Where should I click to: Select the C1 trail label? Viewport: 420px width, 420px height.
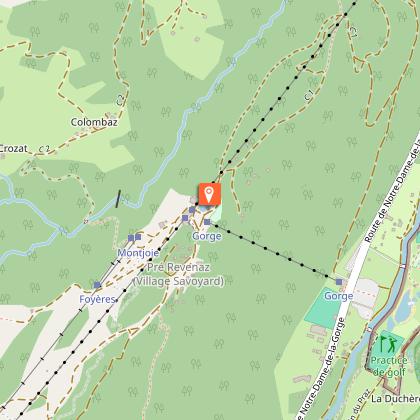tap(309, 96)
